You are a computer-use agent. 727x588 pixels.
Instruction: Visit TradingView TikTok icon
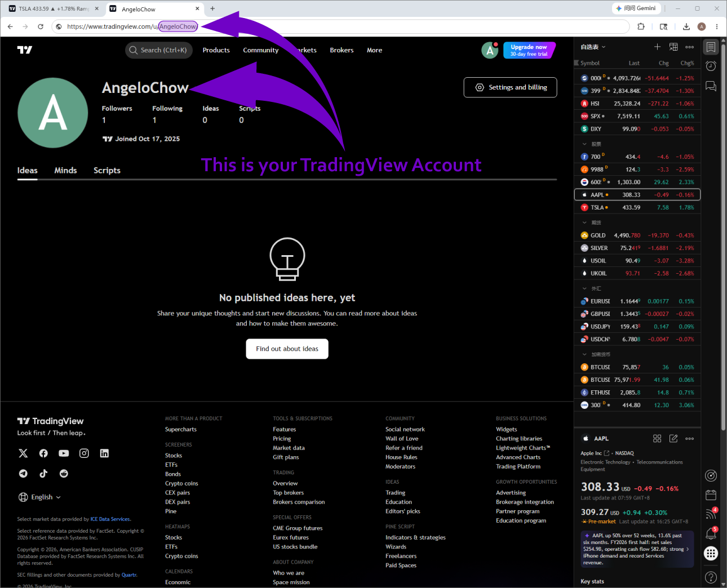pos(43,474)
